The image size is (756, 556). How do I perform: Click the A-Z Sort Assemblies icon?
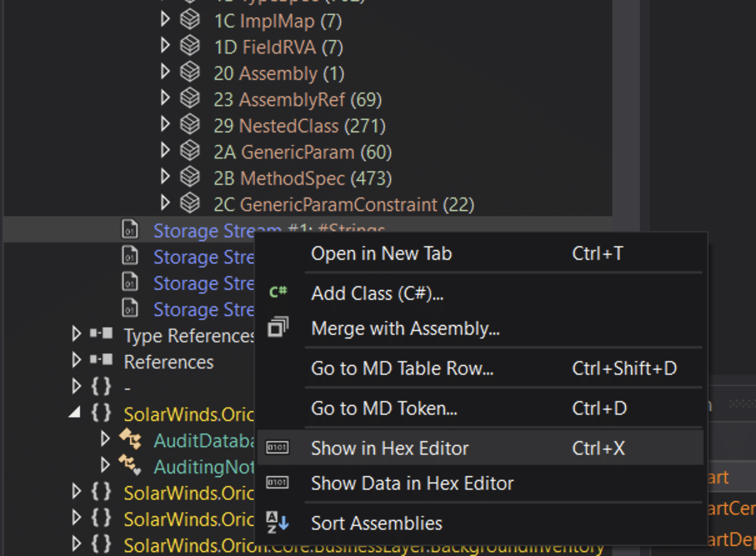[x=278, y=522]
